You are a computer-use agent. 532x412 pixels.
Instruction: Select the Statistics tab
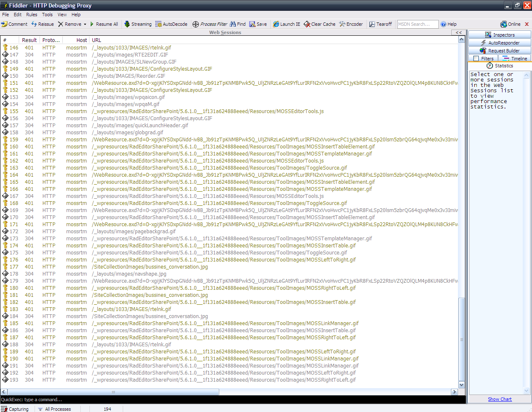coord(500,66)
